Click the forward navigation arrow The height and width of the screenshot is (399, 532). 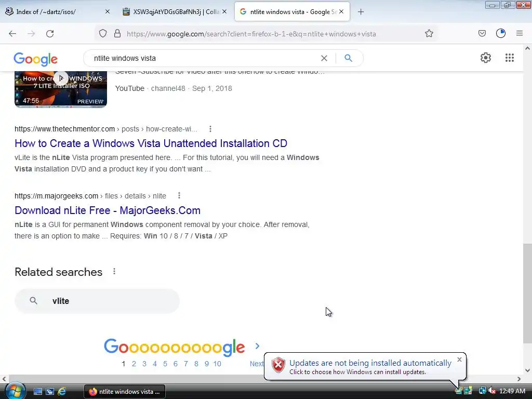tap(31, 34)
